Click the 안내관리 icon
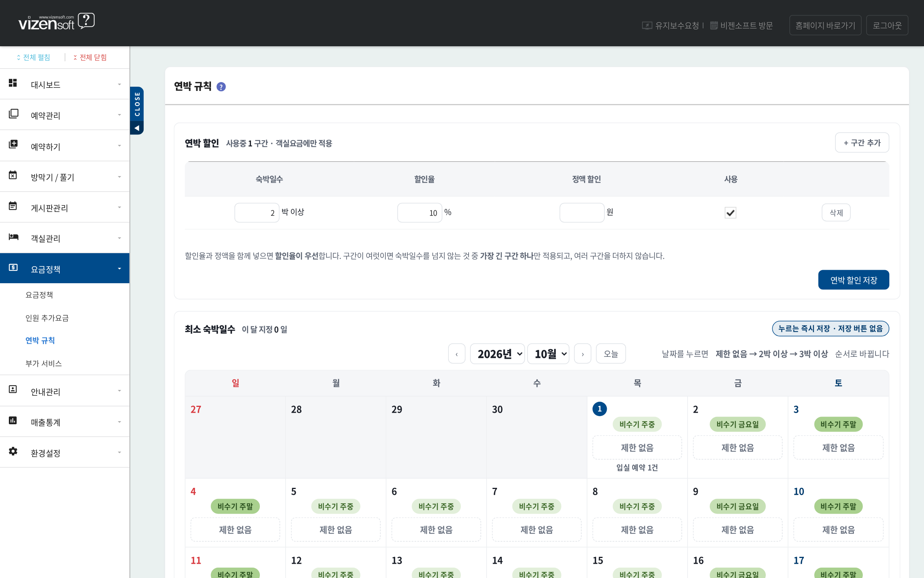924x578 pixels. point(13,389)
